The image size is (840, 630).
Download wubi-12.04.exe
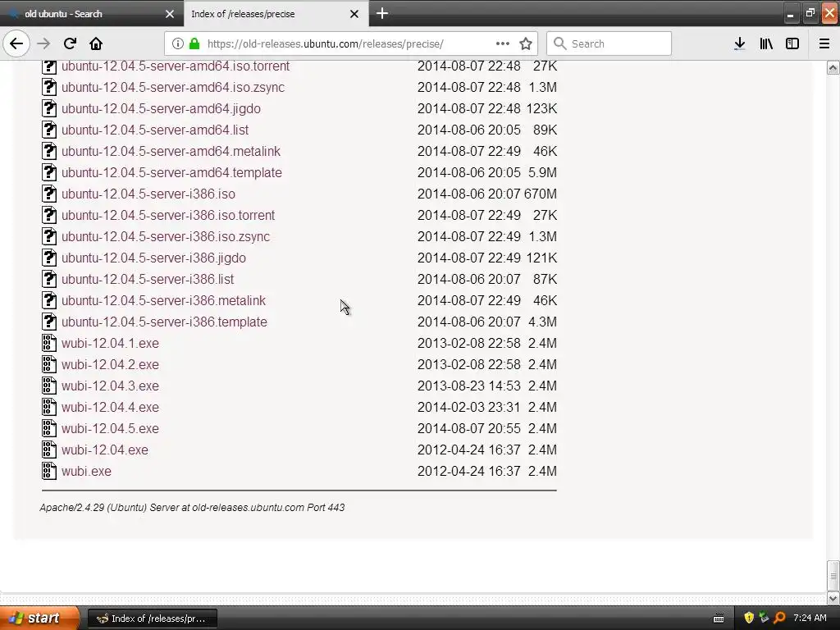point(104,450)
